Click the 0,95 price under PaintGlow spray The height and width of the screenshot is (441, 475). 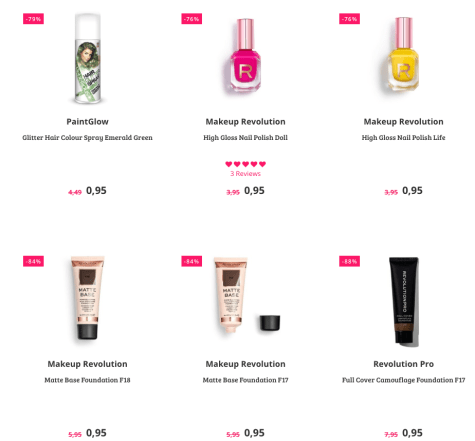(x=96, y=191)
